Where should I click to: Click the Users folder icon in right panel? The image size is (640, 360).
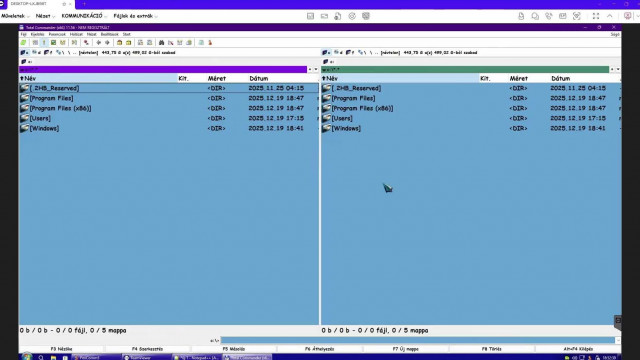326,118
